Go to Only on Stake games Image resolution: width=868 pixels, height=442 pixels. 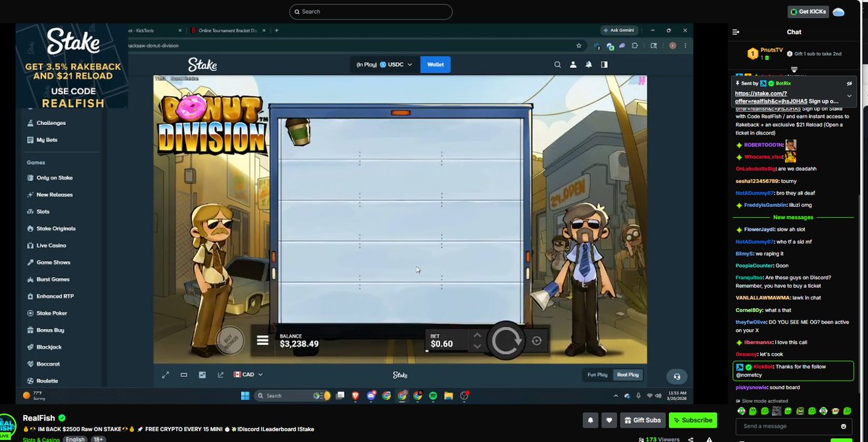(x=54, y=177)
